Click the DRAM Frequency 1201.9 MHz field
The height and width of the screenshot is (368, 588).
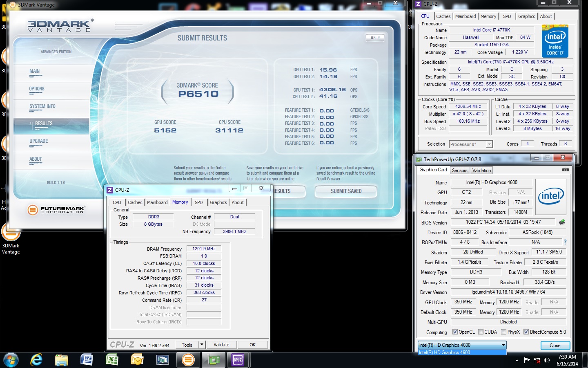point(204,249)
